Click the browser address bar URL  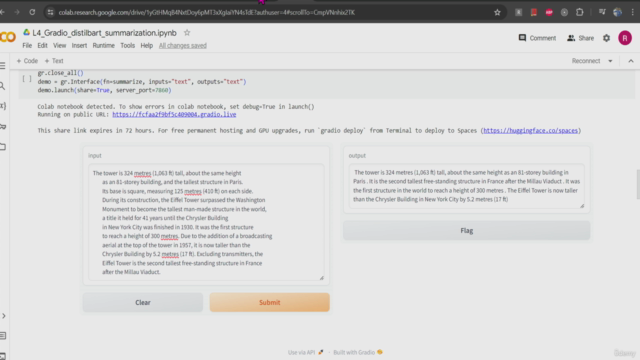[x=207, y=12]
